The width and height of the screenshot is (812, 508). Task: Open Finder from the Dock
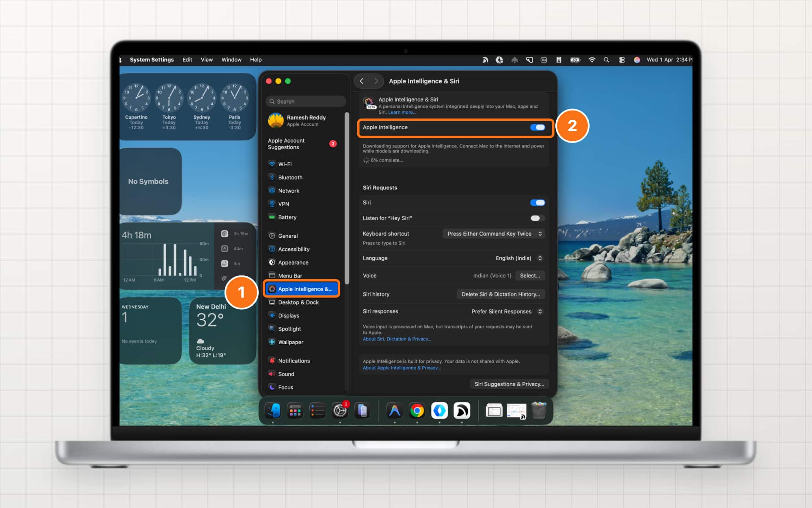coord(273,411)
